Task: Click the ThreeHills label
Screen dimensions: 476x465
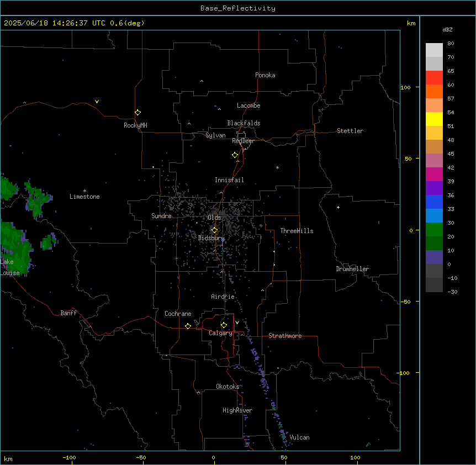Action: pos(297,231)
